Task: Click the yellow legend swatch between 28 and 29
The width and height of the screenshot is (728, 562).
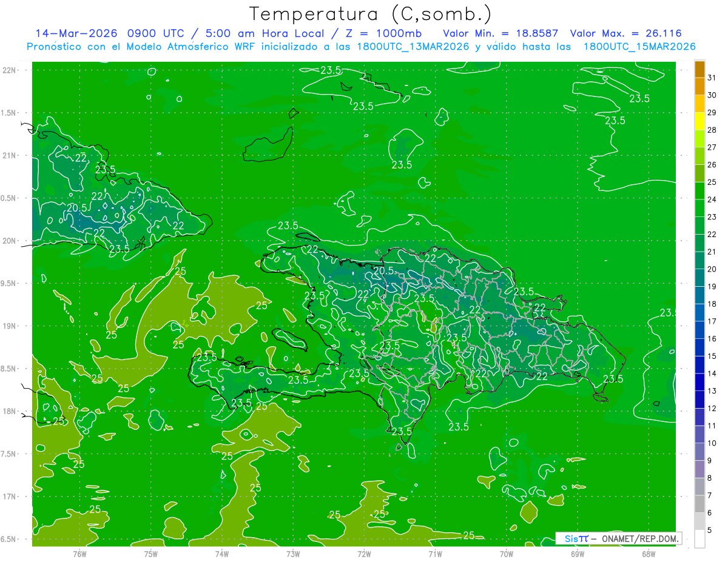Action: (699, 121)
